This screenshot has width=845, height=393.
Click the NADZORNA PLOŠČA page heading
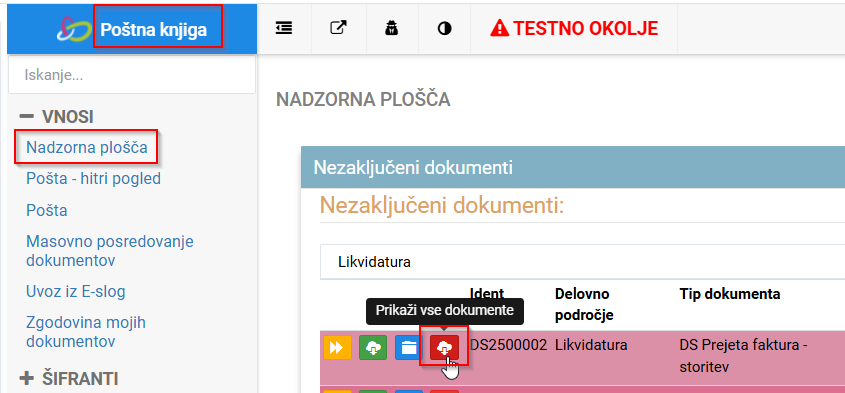pos(363,100)
